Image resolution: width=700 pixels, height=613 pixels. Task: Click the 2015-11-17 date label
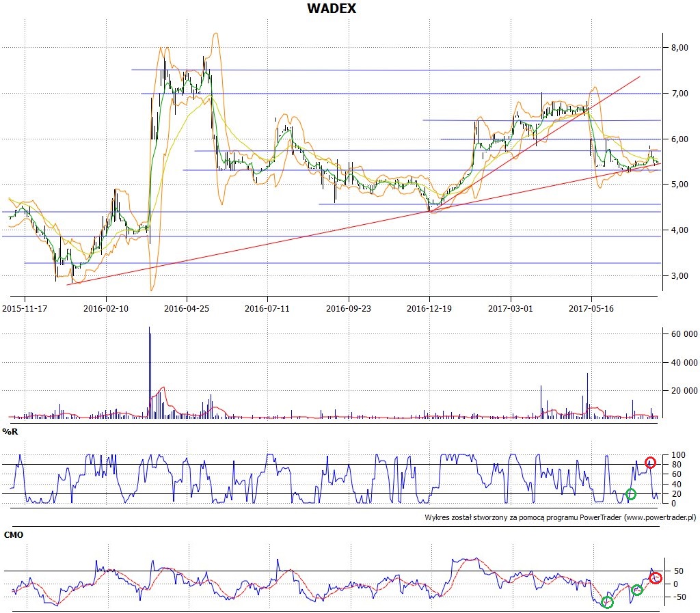click(x=25, y=308)
